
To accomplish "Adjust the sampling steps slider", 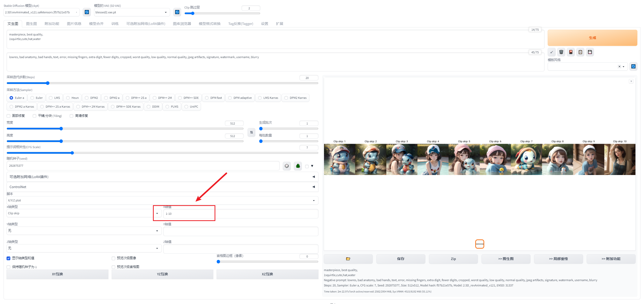I will [162, 83].
